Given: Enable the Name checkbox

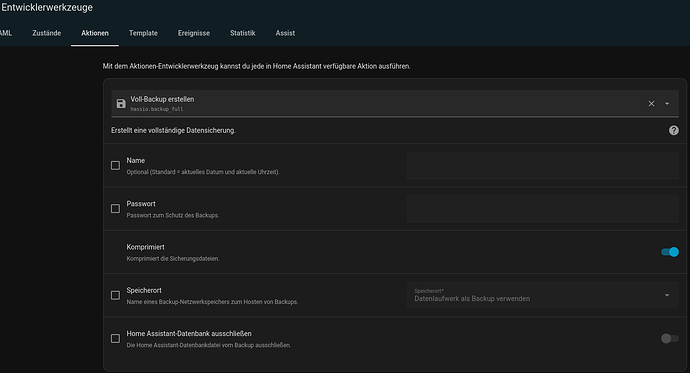Looking at the screenshot, I should click(115, 165).
